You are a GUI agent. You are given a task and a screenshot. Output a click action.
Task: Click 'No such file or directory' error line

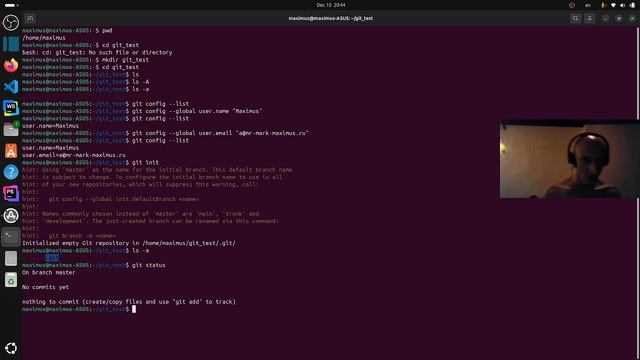point(97,53)
